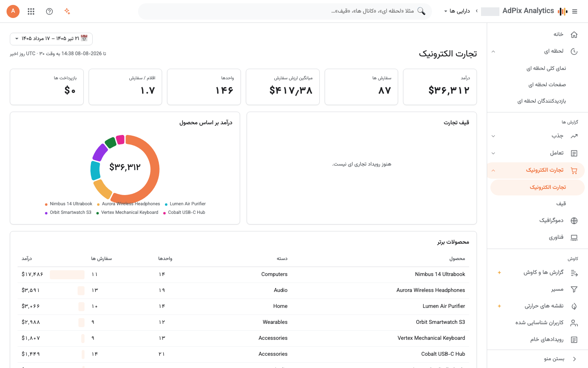
Task: Click the document icon beside تعامل
Action: (x=574, y=153)
